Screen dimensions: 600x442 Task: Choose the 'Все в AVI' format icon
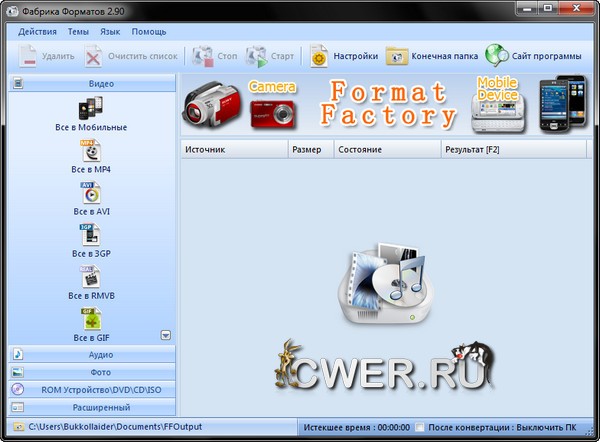(91, 192)
